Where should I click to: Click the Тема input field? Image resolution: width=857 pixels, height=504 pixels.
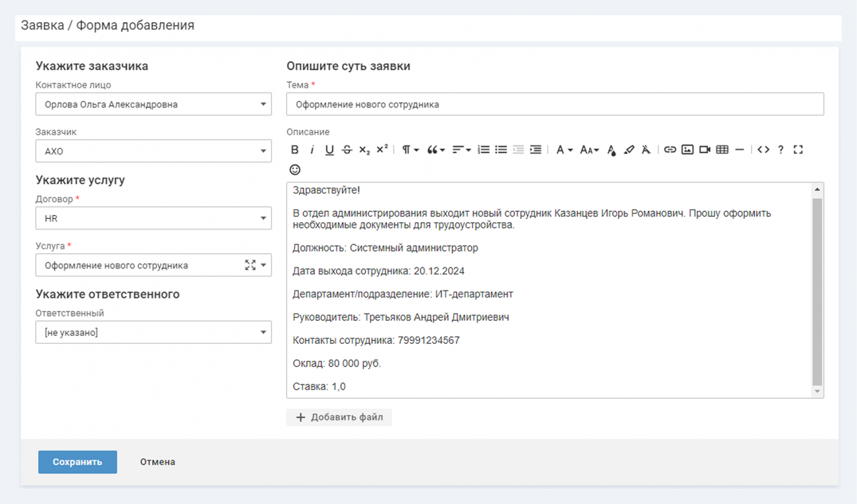(x=555, y=104)
